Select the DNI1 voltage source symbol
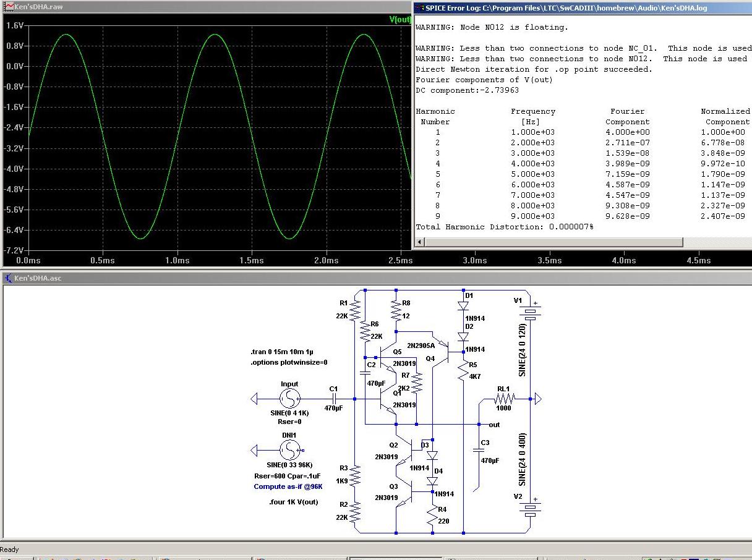752x560 pixels. tap(289, 451)
